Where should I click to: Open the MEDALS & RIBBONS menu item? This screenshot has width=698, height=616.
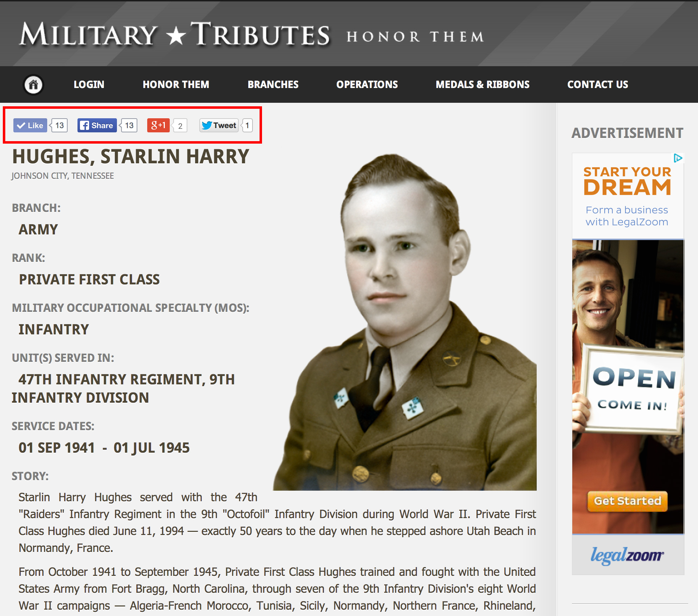(x=483, y=84)
